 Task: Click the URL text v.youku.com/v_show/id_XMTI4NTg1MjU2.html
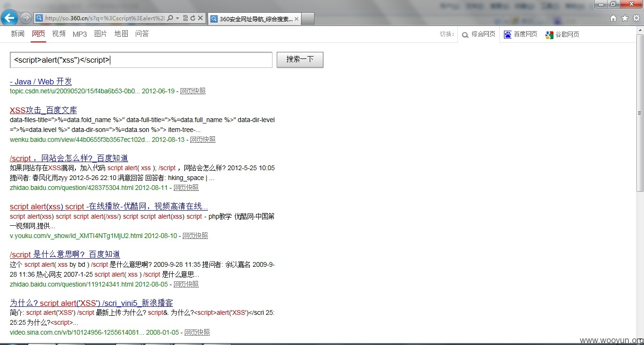(x=76, y=236)
